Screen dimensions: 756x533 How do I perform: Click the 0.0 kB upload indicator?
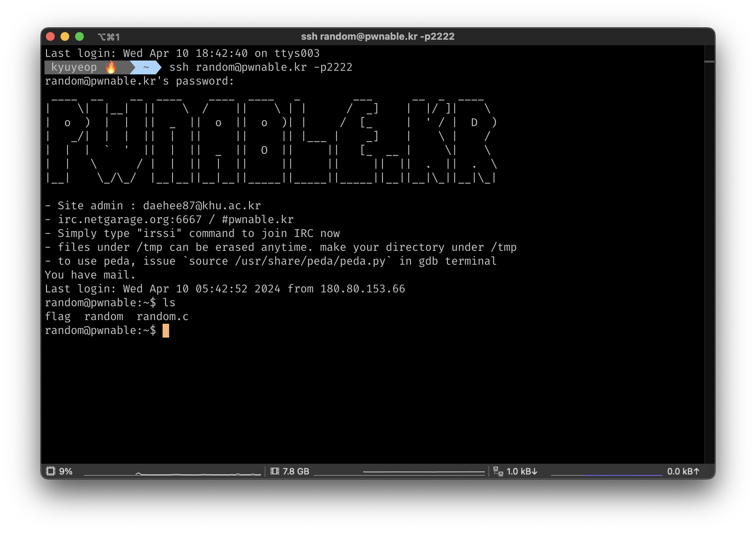[683, 471]
